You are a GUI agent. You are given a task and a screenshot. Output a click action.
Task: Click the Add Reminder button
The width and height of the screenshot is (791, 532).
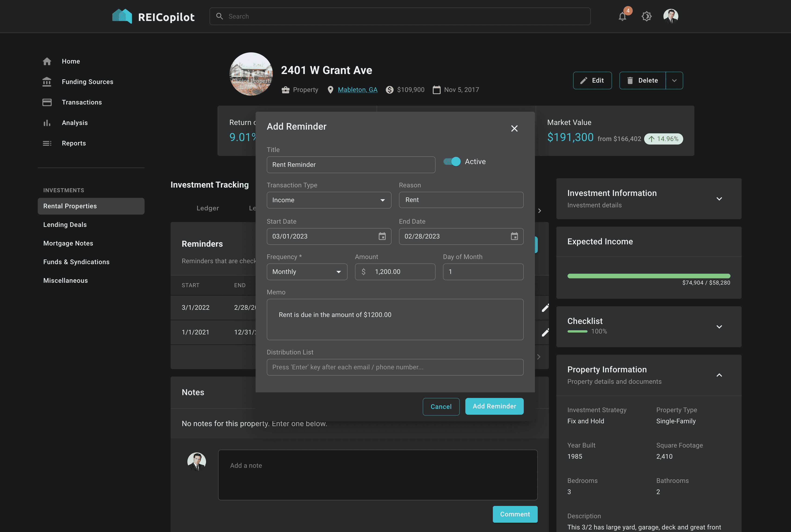click(494, 407)
